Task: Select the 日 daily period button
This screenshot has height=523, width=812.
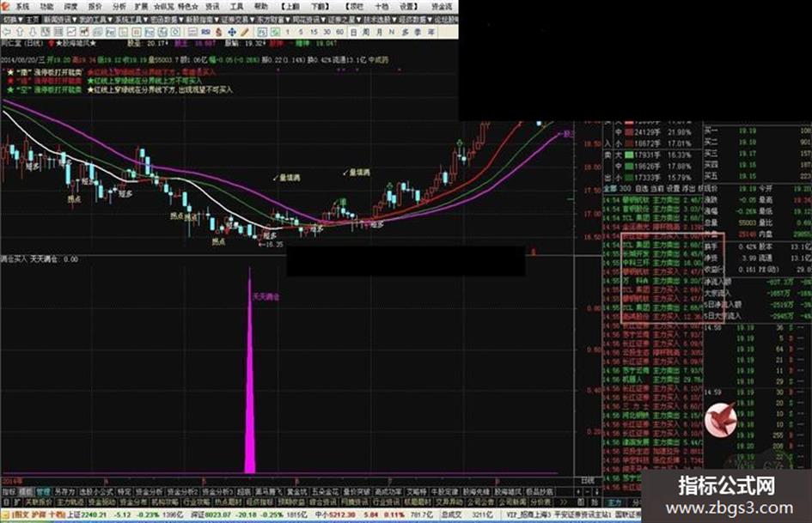Action: click(353, 32)
